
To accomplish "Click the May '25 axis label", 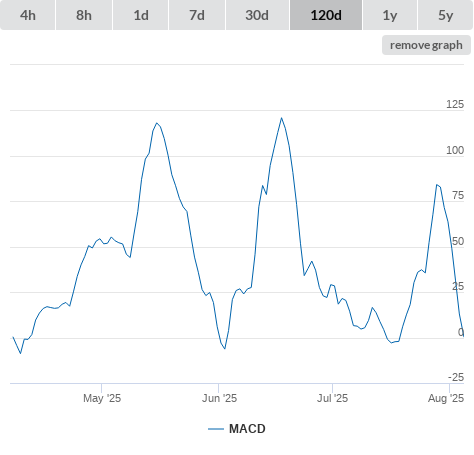I will (102, 398).
